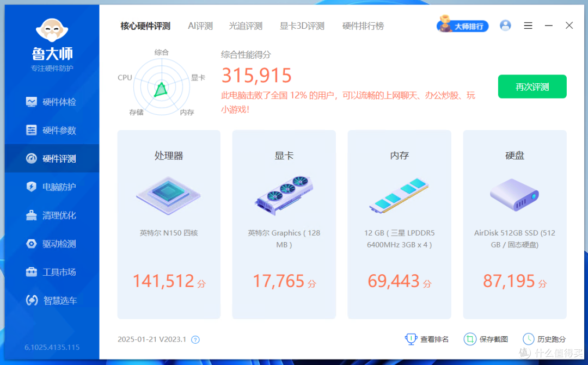Click the 英特尔 N150 四核 text
Viewport: 588px width, 365px height.
click(169, 233)
